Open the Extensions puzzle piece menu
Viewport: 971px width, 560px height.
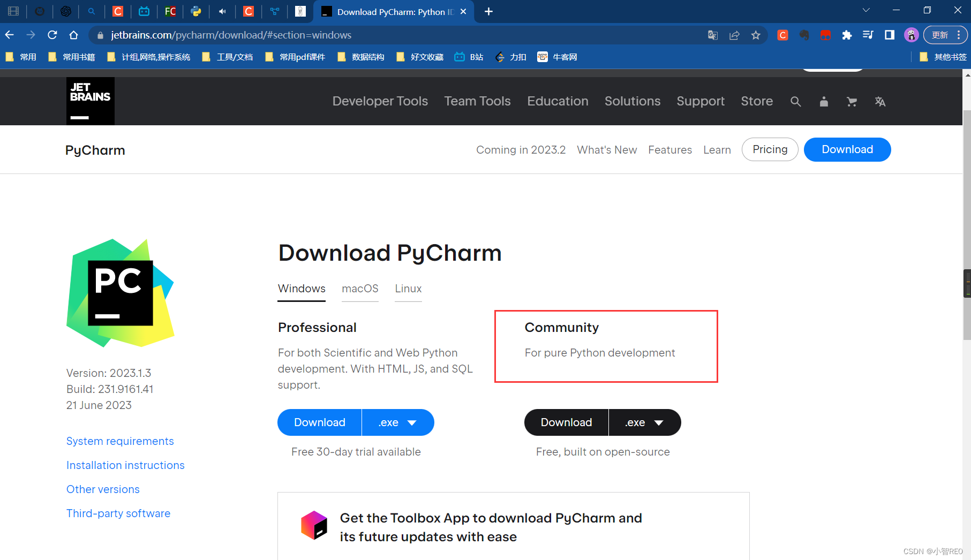pyautogui.click(x=847, y=35)
